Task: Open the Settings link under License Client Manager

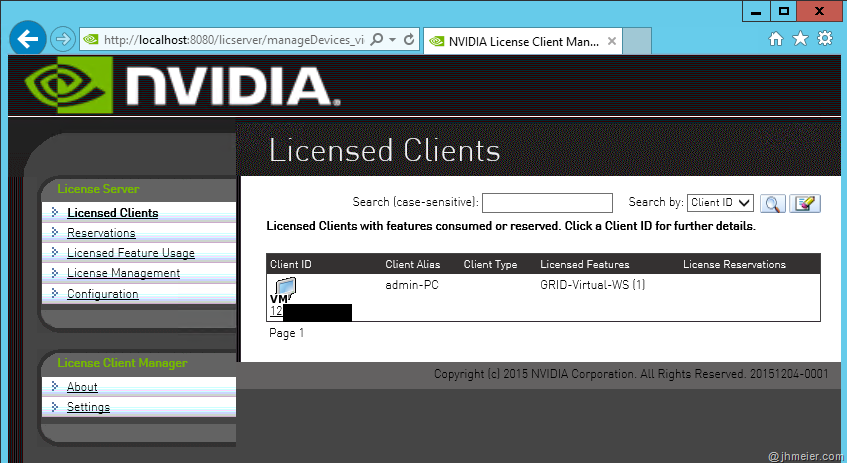Action: pos(88,407)
